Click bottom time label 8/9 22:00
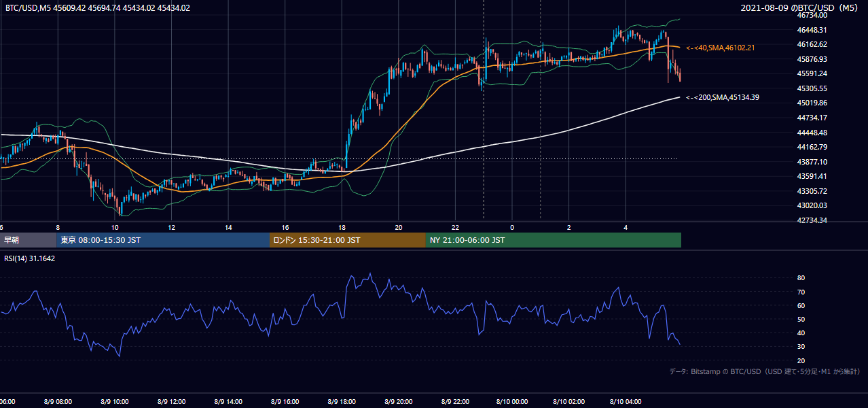 click(x=456, y=402)
